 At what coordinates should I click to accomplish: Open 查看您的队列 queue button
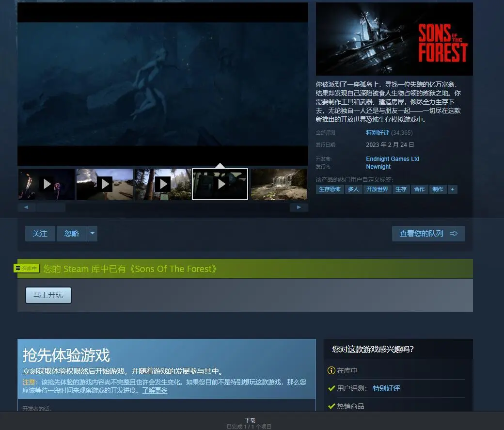pos(428,234)
